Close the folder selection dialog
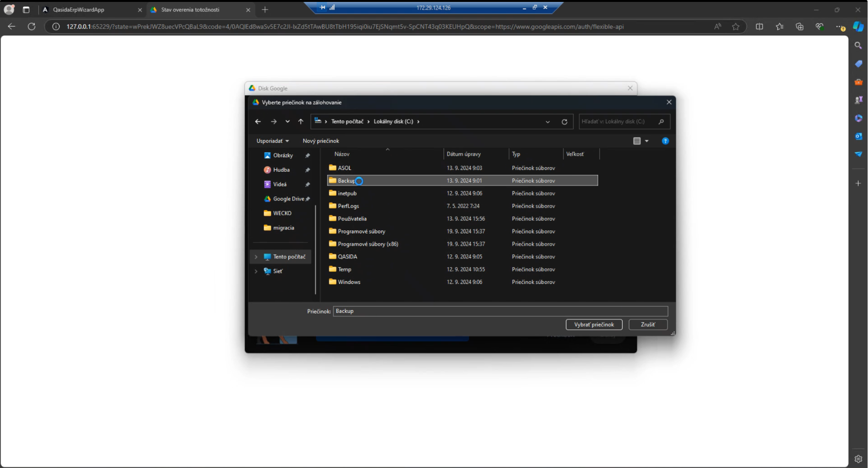 pos(669,102)
